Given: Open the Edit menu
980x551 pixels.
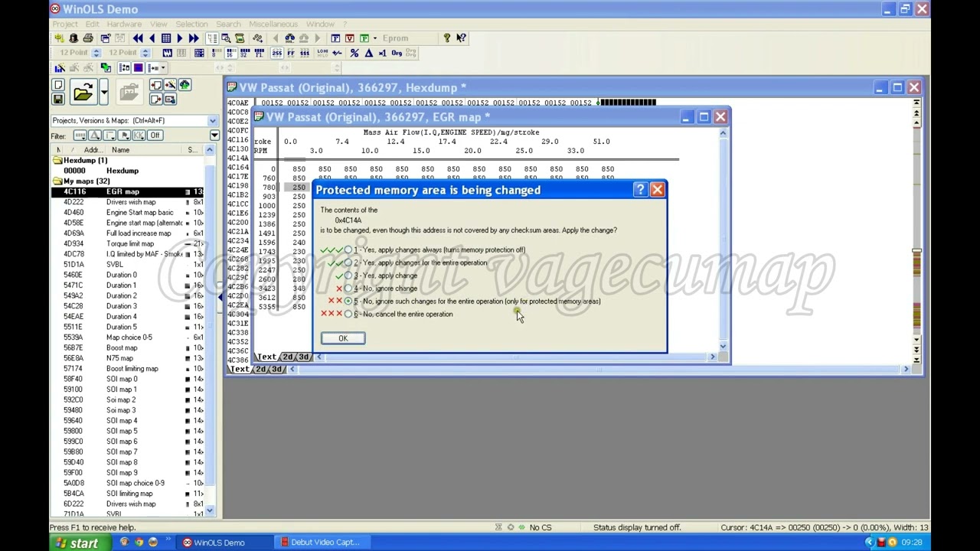Looking at the screenshot, I should pyautogui.click(x=92, y=24).
